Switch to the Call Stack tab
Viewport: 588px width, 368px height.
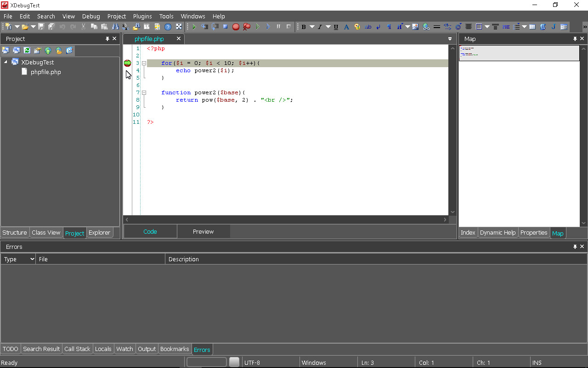(77, 349)
